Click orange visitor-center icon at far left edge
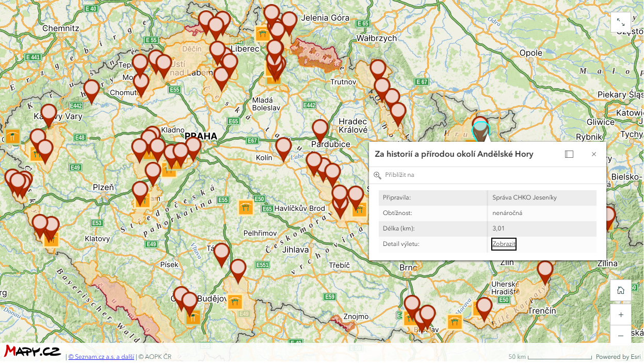This screenshot has height=364, width=644. [11, 137]
